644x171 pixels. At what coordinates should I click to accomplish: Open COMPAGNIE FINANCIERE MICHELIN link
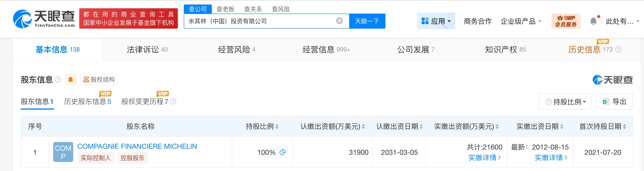point(137,146)
